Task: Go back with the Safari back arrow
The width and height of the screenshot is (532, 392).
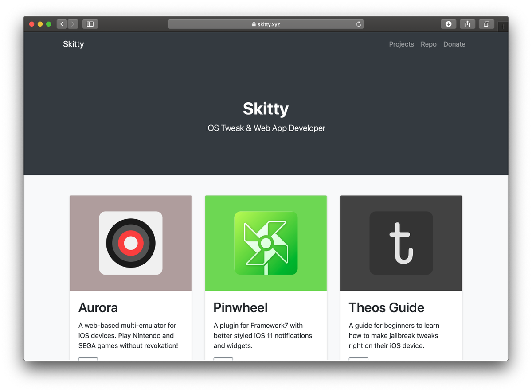Action: click(62, 24)
